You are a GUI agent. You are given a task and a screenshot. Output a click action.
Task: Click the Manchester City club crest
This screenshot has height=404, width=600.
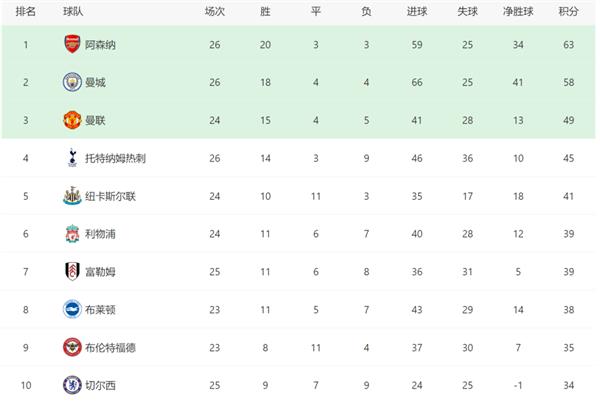[72, 82]
